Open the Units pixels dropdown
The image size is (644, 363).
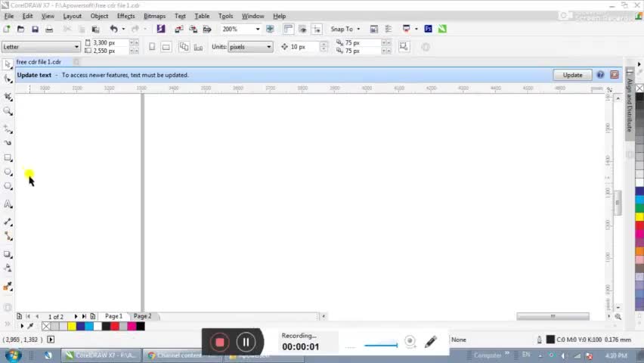(268, 47)
